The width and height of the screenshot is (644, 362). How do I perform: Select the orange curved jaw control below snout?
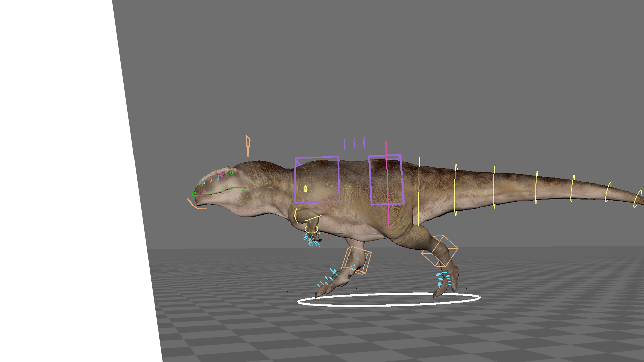(x=194, y=205)
